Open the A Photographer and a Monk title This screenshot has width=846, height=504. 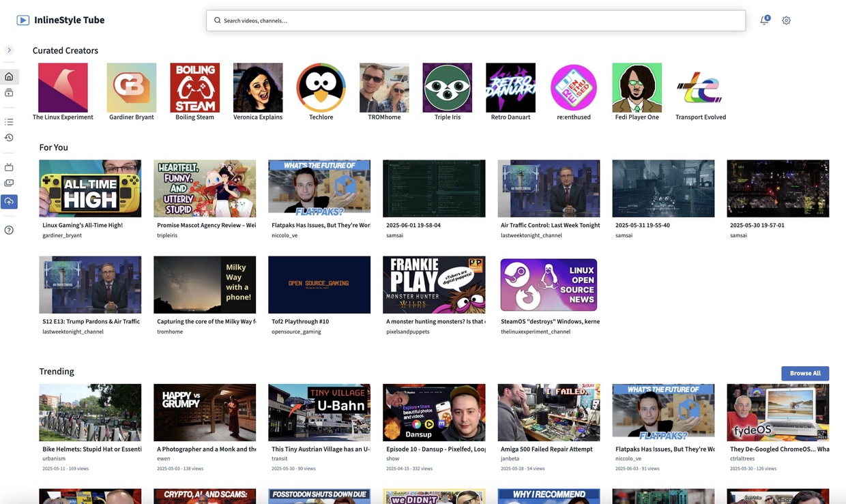pyautogui.click(x=207, y=449)
